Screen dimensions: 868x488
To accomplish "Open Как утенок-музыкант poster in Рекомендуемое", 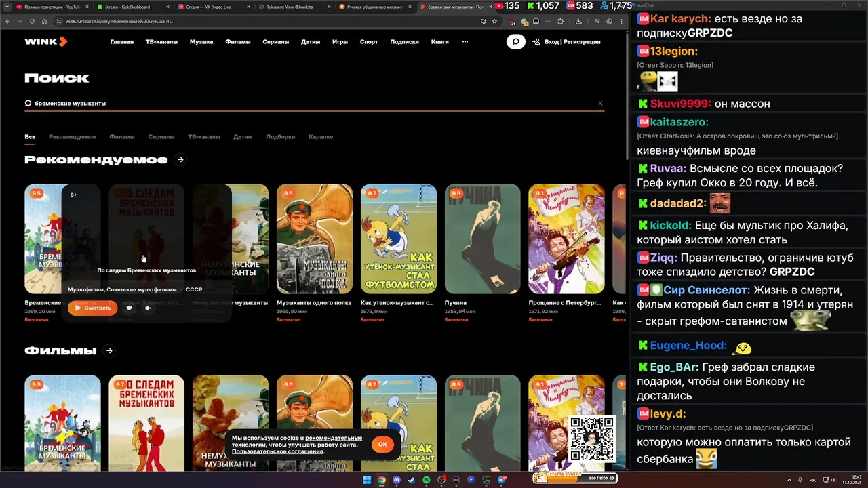I will pos(399,239).
